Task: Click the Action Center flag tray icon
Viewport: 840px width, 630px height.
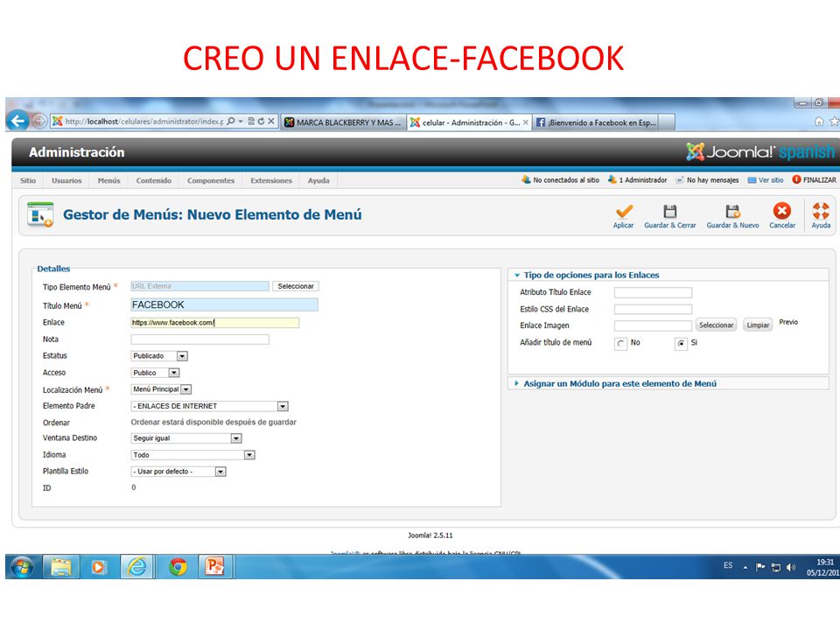Action: pyautogui.click(x=760, y=567)
